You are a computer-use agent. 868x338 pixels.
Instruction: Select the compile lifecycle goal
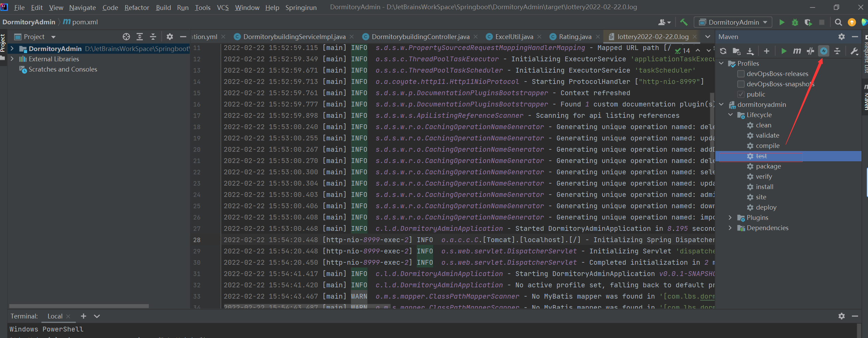point(767,146)
